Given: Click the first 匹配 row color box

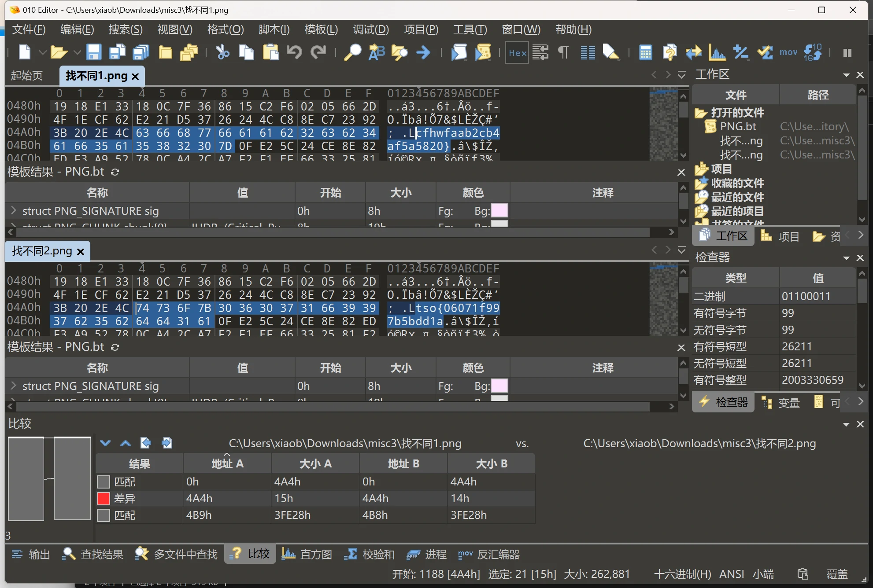Looking at the screenshot, I should pos(104,482).
